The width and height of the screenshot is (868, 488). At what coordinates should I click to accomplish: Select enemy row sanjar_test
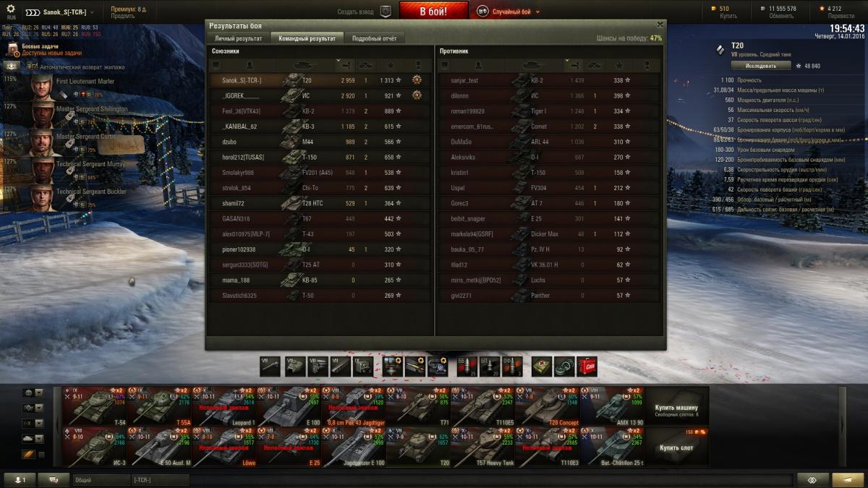coord(549,80)
